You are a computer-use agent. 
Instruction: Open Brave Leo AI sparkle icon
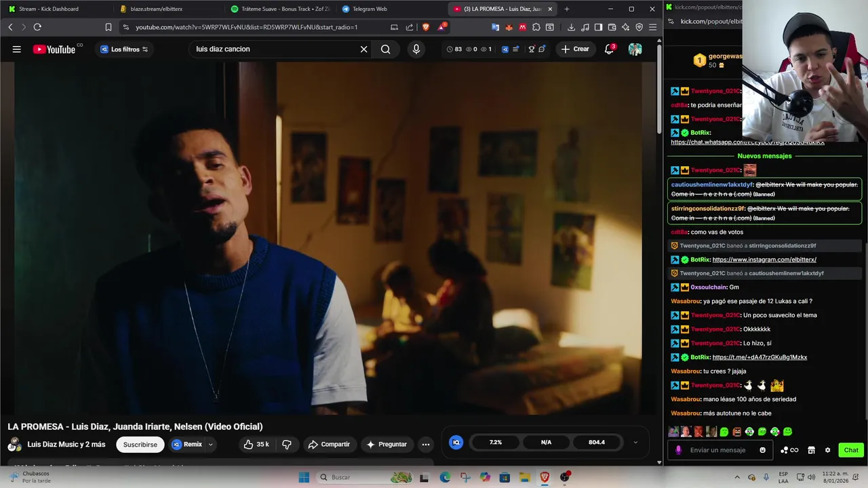coord(625,27)
